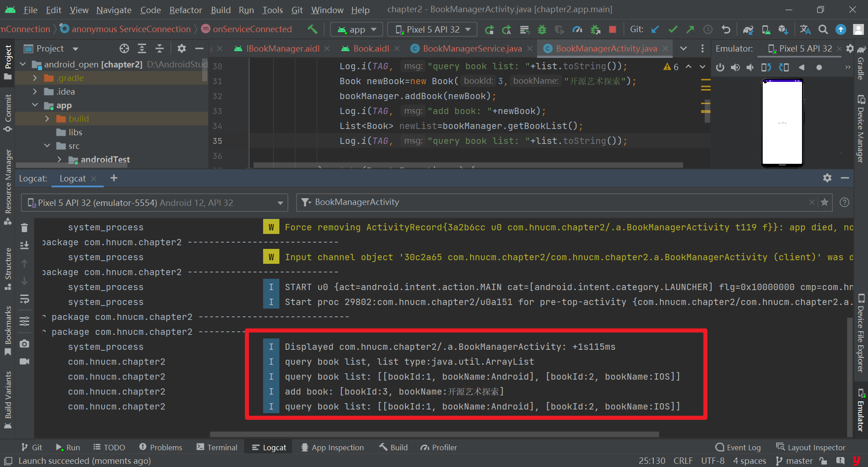The height and width of the screenshot is (467, 868).
Task: Sync project with Gradle files icon
Action: pyautogui.click(x=748, y=29)
